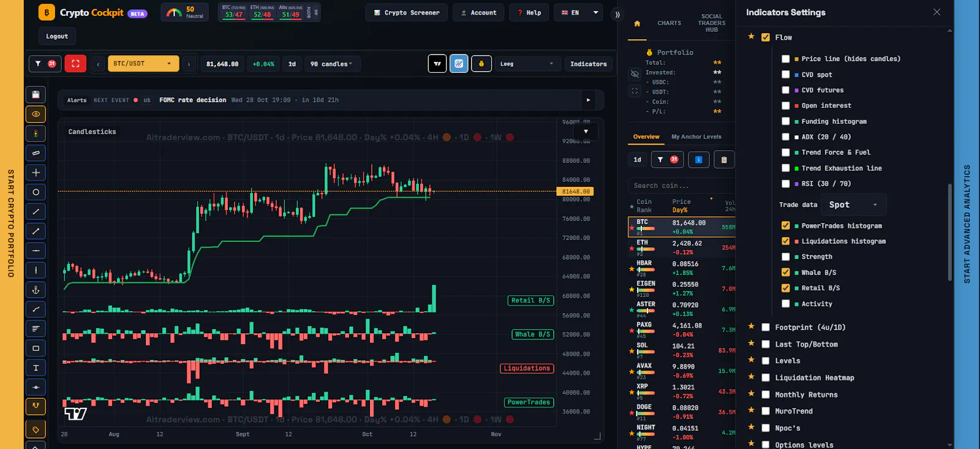Open the Help button
980x449 pixels.
click(529, 12)
